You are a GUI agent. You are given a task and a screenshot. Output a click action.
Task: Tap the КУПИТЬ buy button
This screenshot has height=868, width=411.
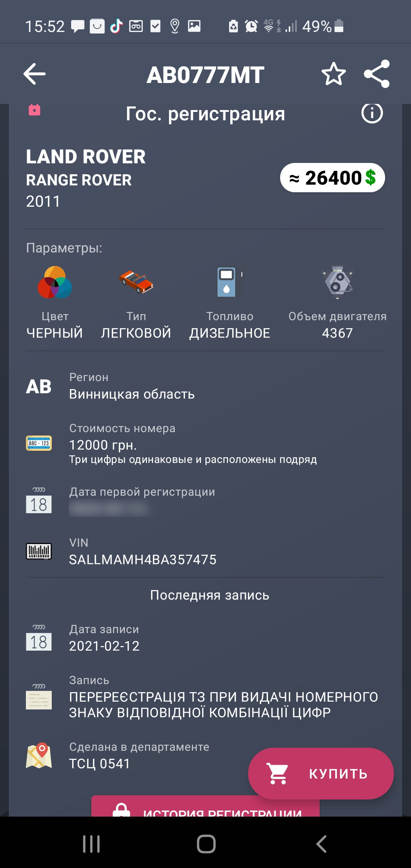321,774
